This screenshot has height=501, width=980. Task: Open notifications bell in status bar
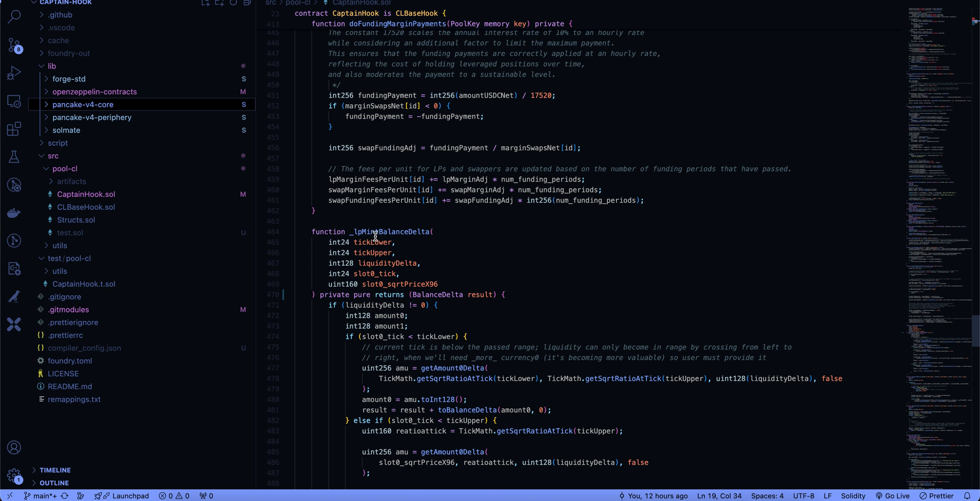[x=967, y=496]
